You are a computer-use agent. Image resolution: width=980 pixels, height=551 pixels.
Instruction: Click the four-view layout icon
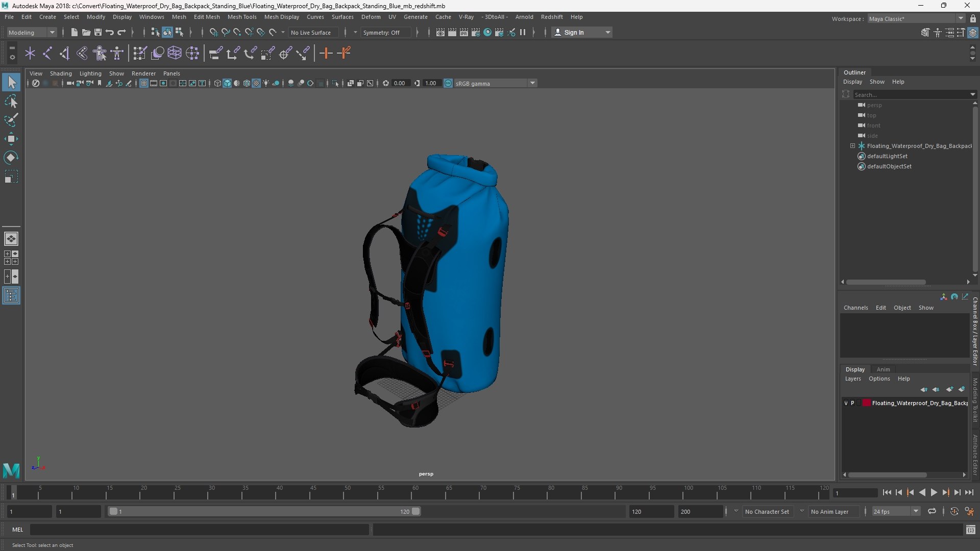[11, 258]
